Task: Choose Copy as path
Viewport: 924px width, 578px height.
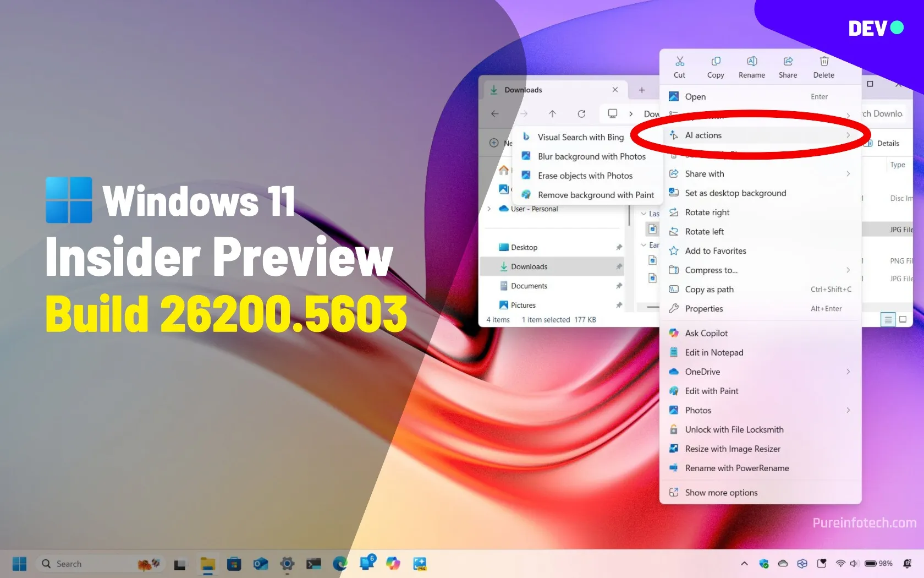Action: pos(760,290)
